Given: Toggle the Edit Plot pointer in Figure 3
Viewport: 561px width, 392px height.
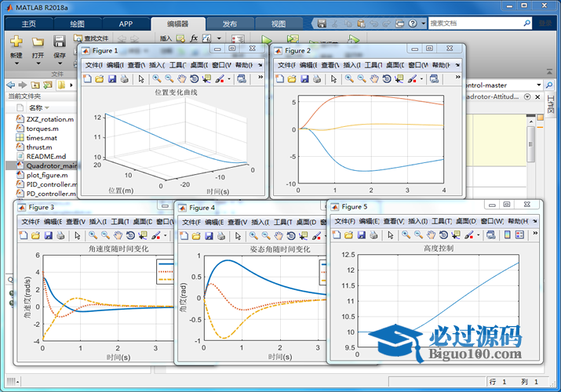Looking at the screenshot, I should click(77, 235).
